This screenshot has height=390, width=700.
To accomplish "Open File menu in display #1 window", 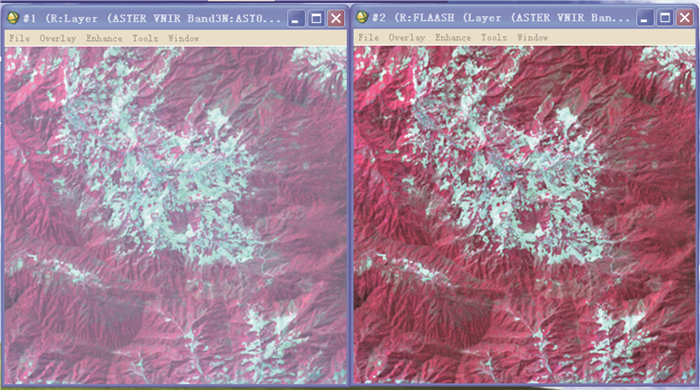I will 19,38.
